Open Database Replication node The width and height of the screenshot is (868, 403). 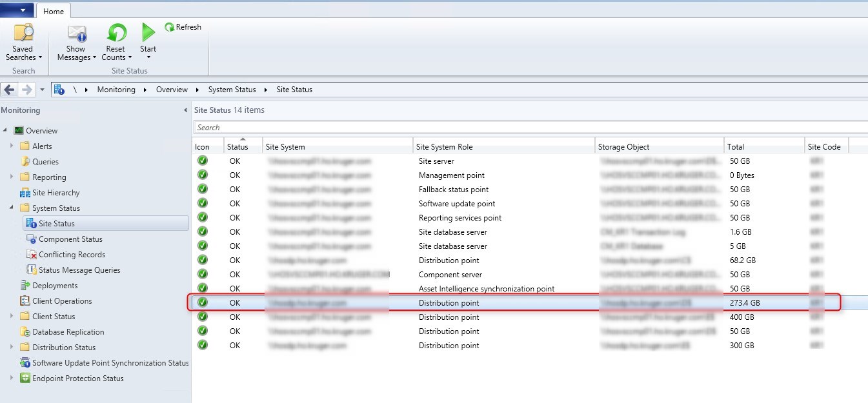[68, 332]
